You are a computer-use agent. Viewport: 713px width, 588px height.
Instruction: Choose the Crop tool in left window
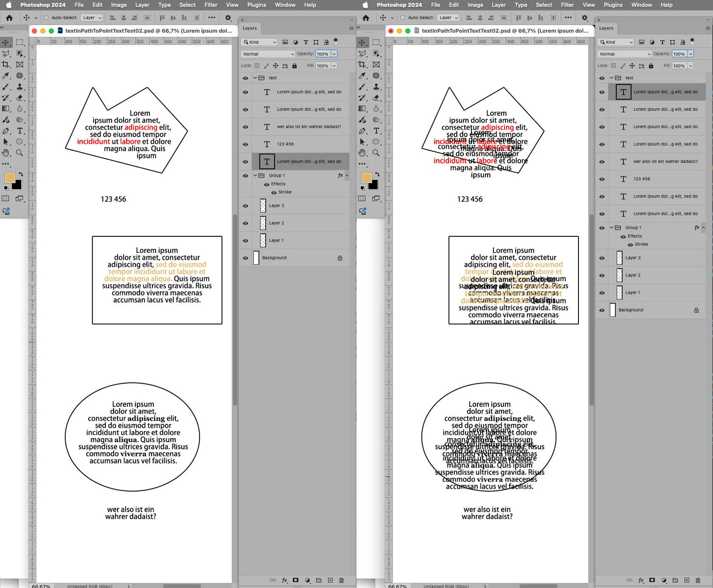point(6,64)
